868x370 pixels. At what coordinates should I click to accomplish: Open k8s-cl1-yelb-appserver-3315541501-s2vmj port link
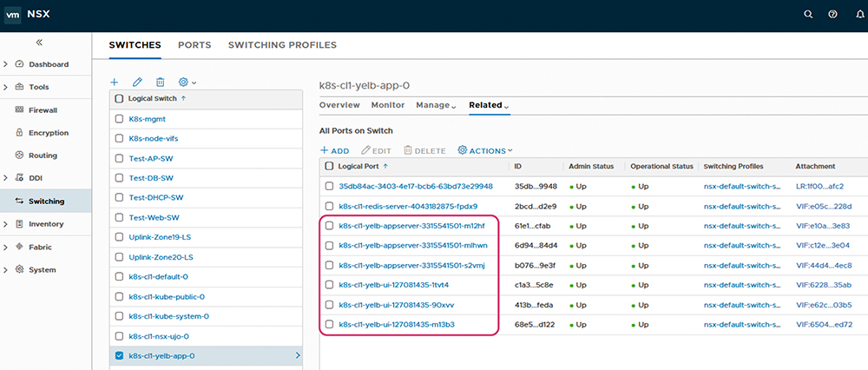click(411, 265)
